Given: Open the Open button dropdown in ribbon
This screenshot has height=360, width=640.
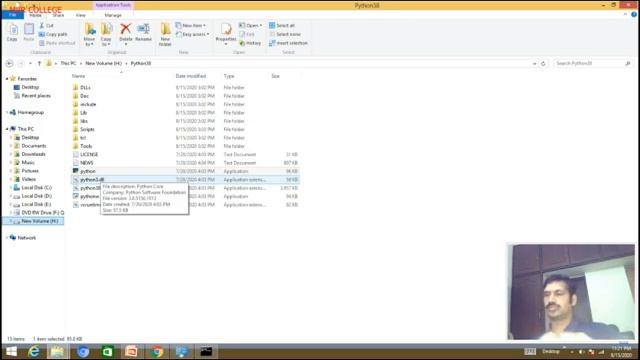Looking at the screenshot, I should pos(261,25).
